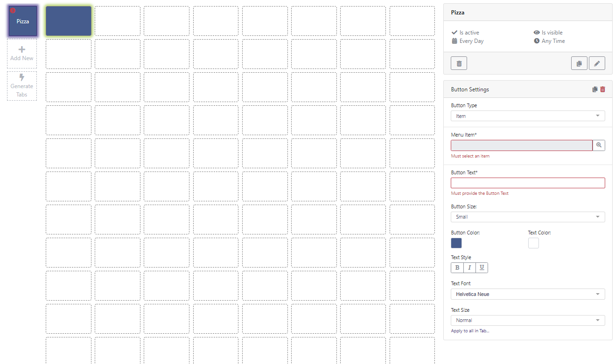
Task: Click the Generate Tabs option
Action: pyautogui.click(x=21, y=86)
